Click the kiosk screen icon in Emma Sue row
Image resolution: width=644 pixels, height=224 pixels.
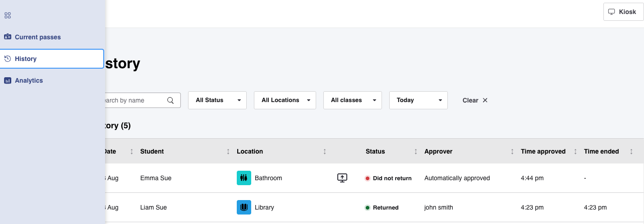342,178
